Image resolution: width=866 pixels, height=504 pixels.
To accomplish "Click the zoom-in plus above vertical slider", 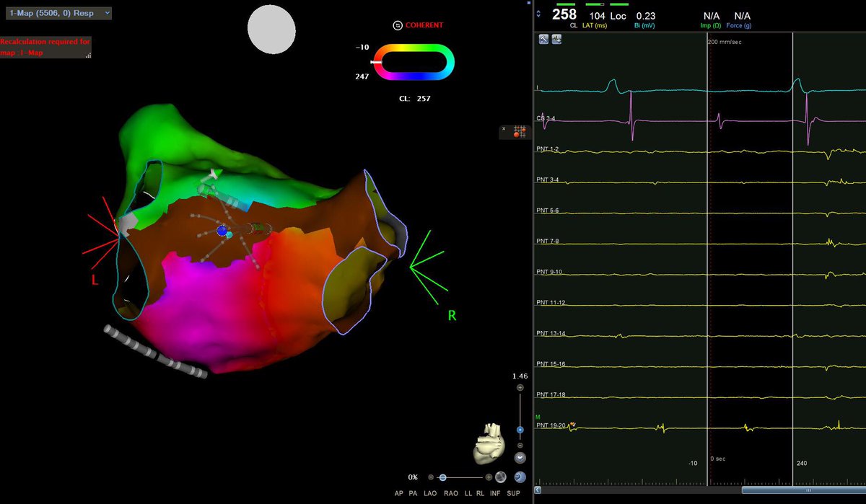I will [520, 388].
